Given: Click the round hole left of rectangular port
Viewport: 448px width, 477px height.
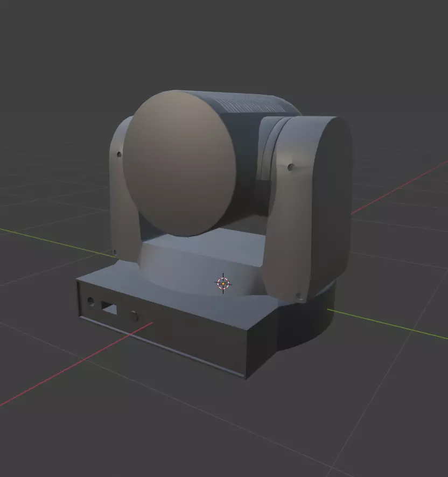Looking at the screenshot, I should (90, 301).
